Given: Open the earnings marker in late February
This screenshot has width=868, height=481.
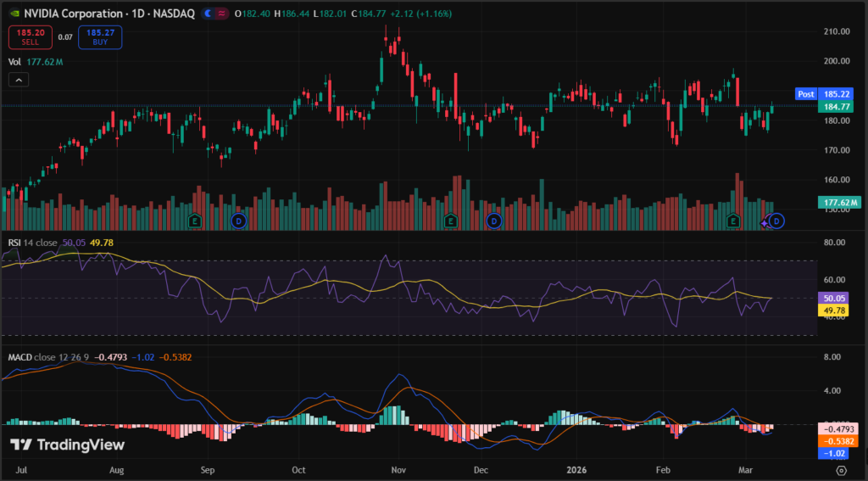Looking at the screenshot, I should (x=734, y=221).
